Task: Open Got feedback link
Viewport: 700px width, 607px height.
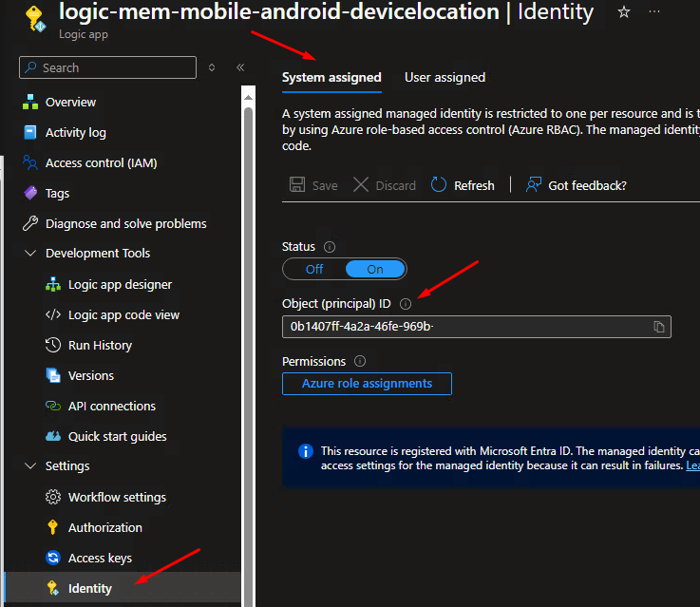Action: [x=577, y=185]
